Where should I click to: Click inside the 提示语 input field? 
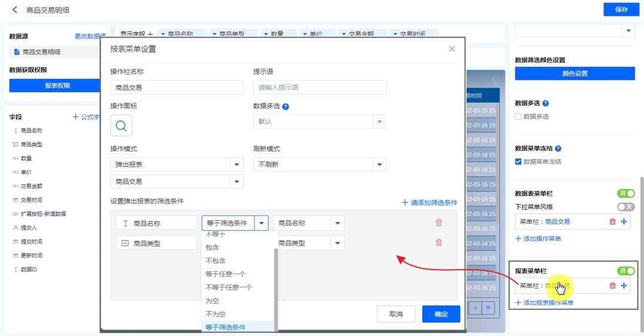coord(320,88)
